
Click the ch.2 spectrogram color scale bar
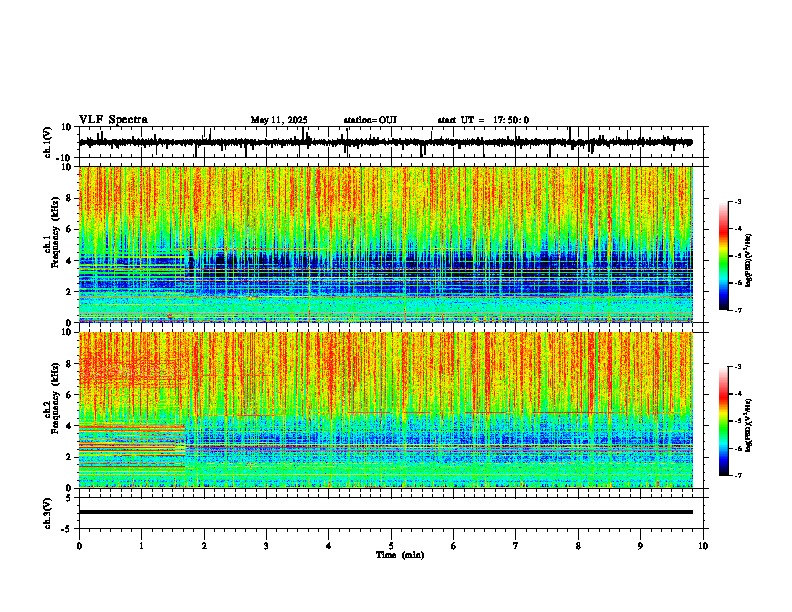pyautogui.click(x=724, y=421)
